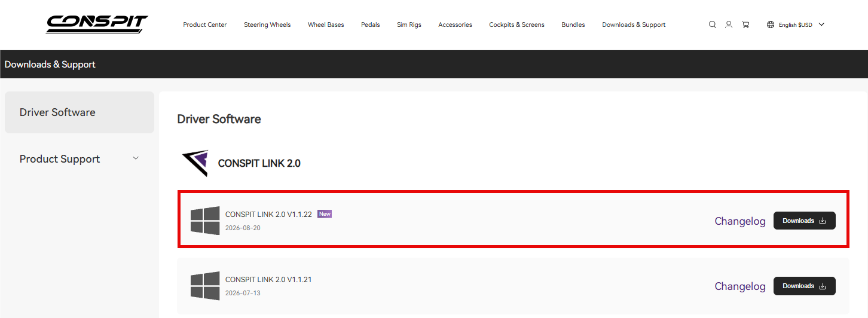Viewport: 868px width, 318px height.
Task: Click Windows logo beside V1.1.22
Action: (x=205, y=221)
